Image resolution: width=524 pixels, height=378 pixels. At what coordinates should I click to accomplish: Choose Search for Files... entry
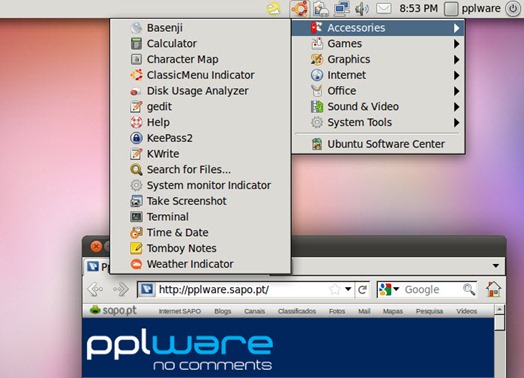point(201,169)
